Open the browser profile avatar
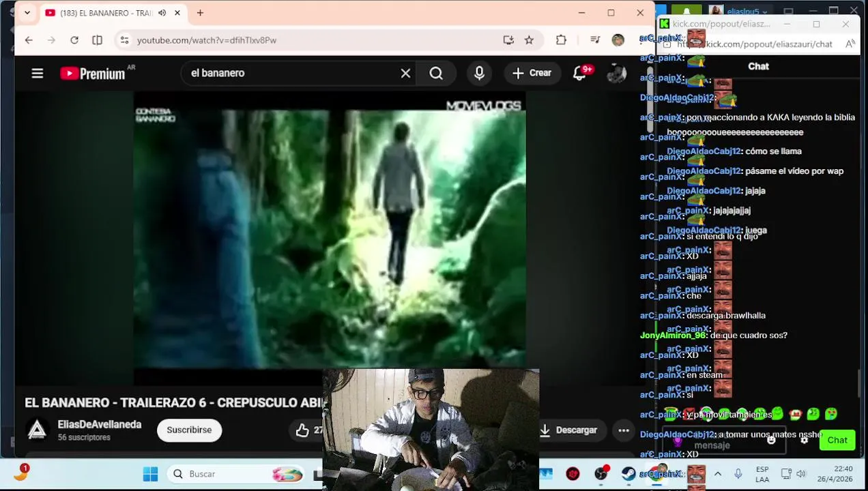Viewport: 868px width, 491px height. pos(618,40)
